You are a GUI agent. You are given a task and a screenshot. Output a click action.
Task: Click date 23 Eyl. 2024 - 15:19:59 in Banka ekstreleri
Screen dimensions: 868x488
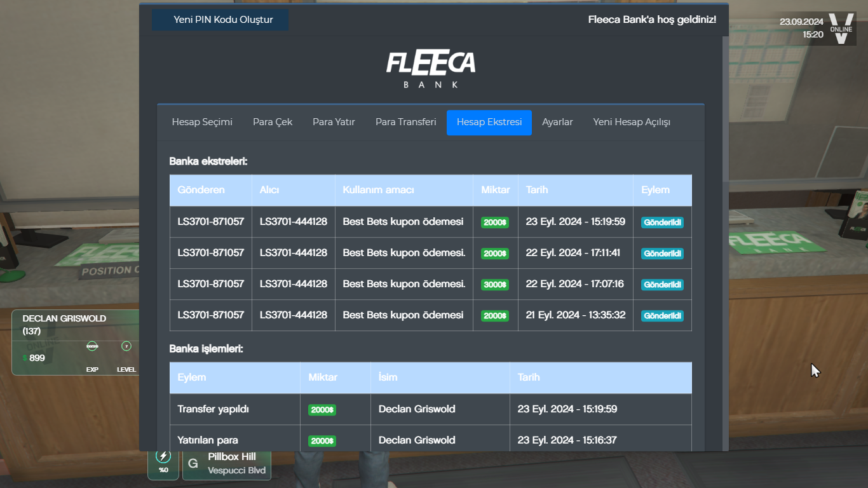(576, 222)
